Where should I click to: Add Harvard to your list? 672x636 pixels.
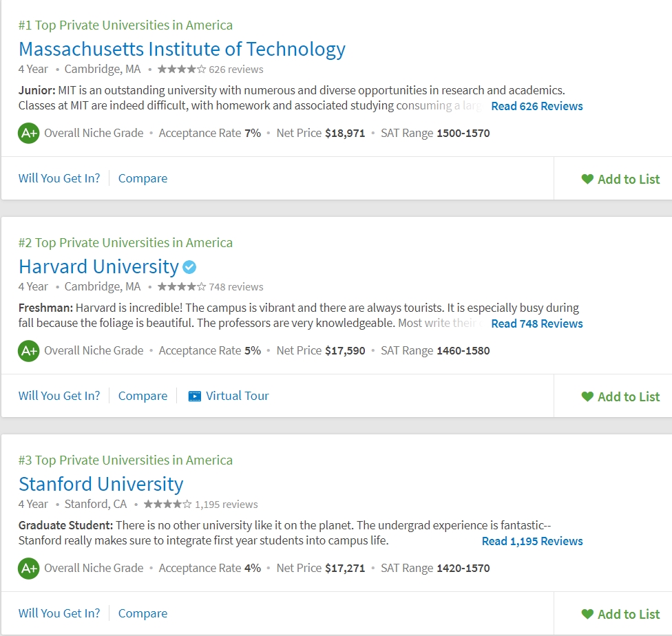[x=620, y=397]
